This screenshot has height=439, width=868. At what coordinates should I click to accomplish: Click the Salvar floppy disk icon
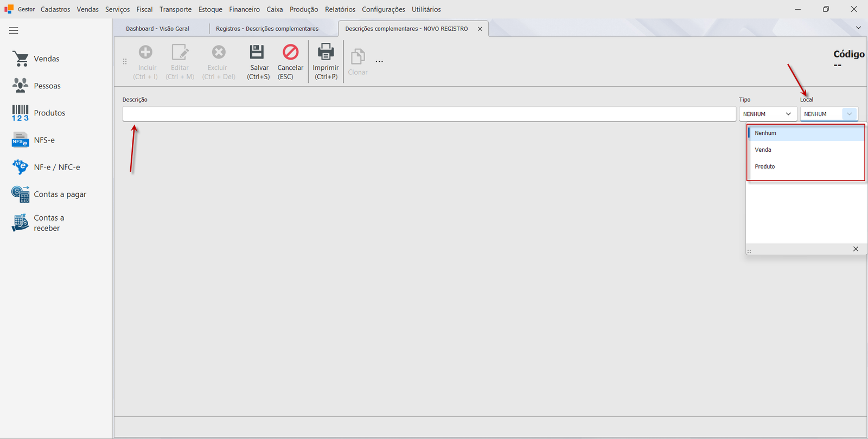tap(257, 52)
